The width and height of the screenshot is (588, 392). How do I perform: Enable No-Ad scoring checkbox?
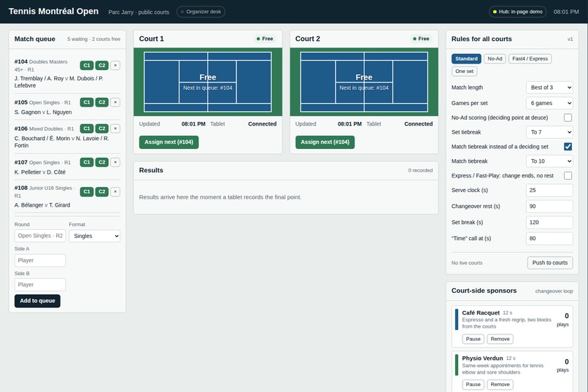pyautogui.click(x=568, y=118)
